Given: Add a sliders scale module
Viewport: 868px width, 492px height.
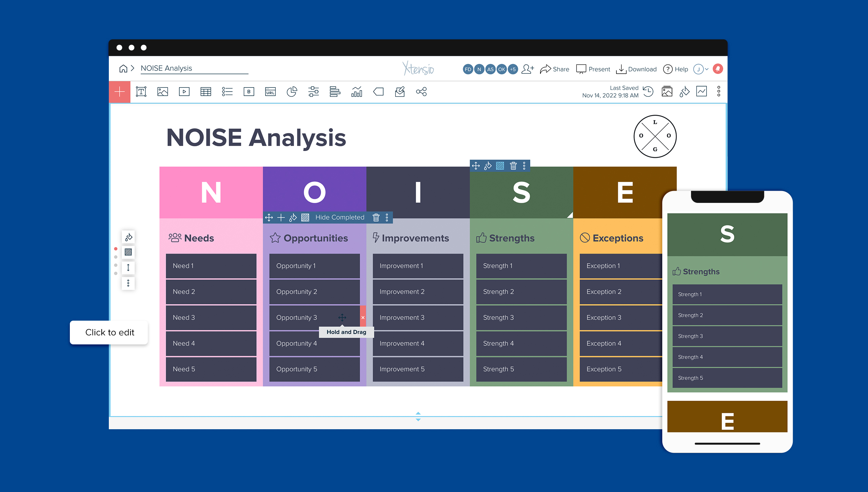Looking at the screenshot, I should pyautogui.click(x=314, y=92).
